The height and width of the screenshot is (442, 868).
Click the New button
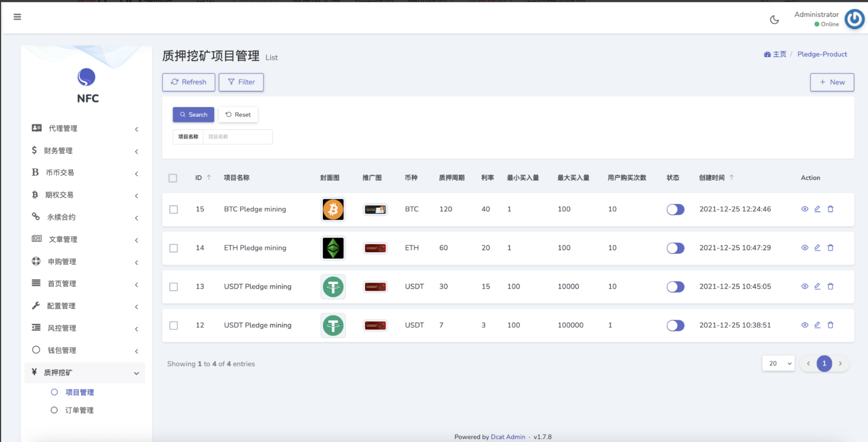(x=832, y=82)
